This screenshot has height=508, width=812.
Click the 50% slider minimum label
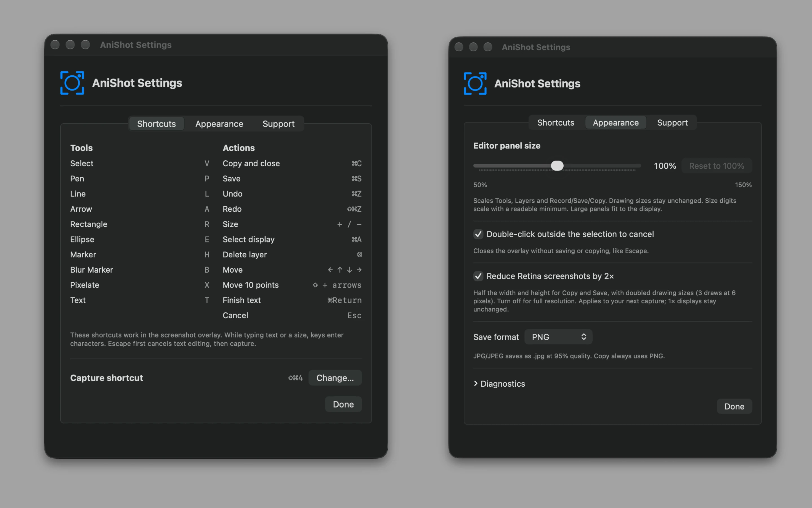coord(480,185)
